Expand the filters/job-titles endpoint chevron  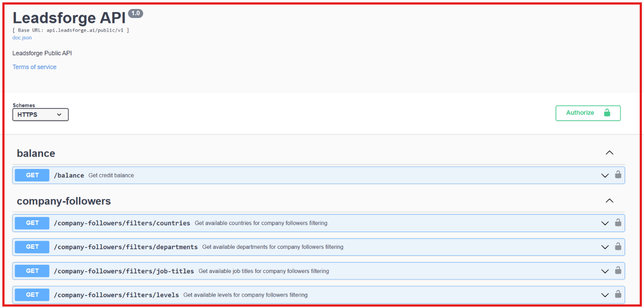[605, 271]
